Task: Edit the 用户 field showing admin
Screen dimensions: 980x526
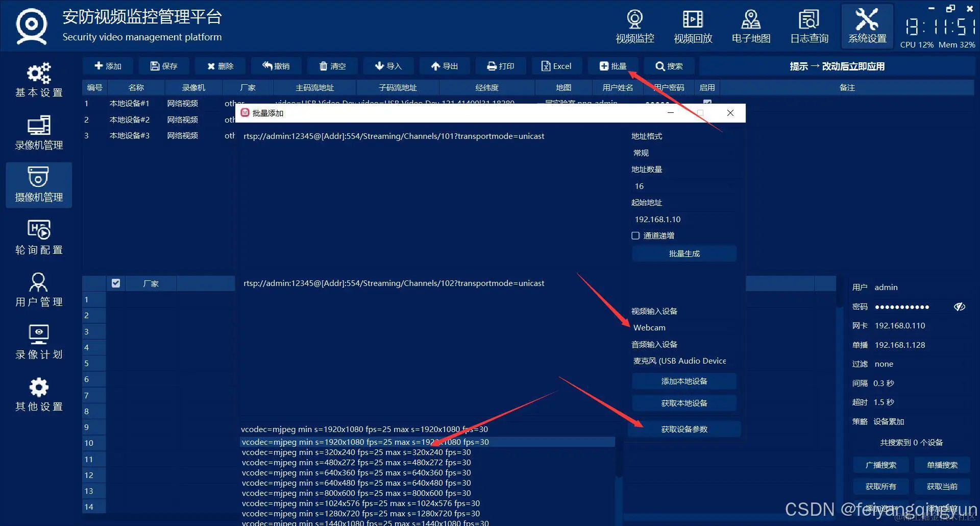Action: click(921, 287)
